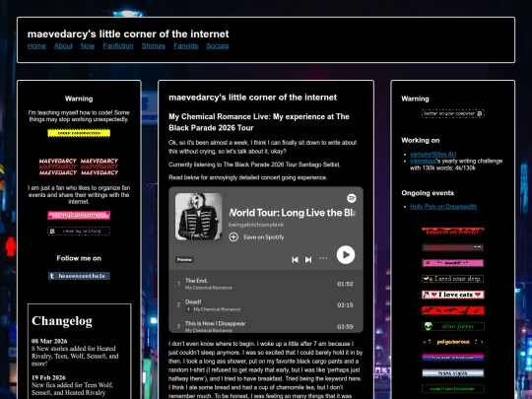
Task: Click the yellow under construction badge
Action: pos(79,133)
